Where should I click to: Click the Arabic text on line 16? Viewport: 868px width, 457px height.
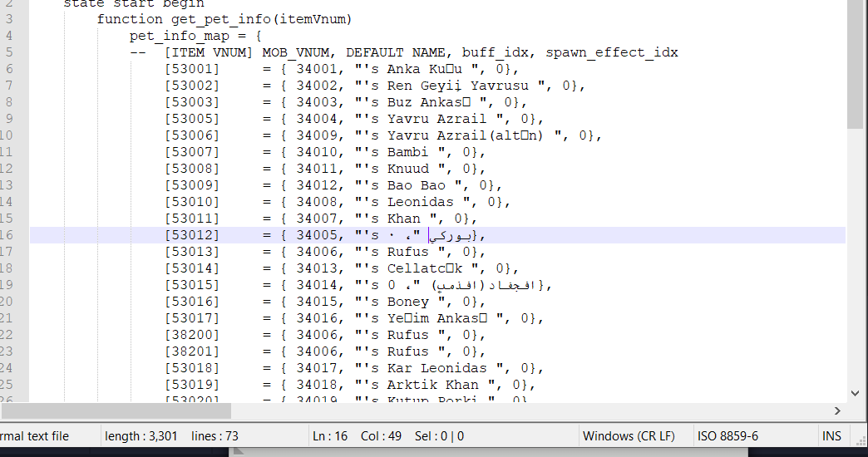[451, 236]
